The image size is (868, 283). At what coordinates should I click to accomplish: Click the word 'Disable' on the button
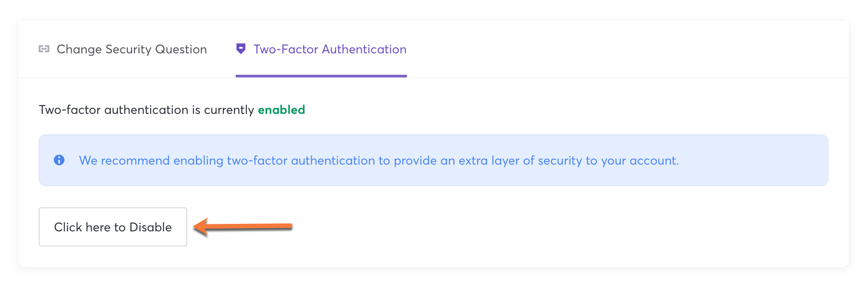(x=150, y=227)
